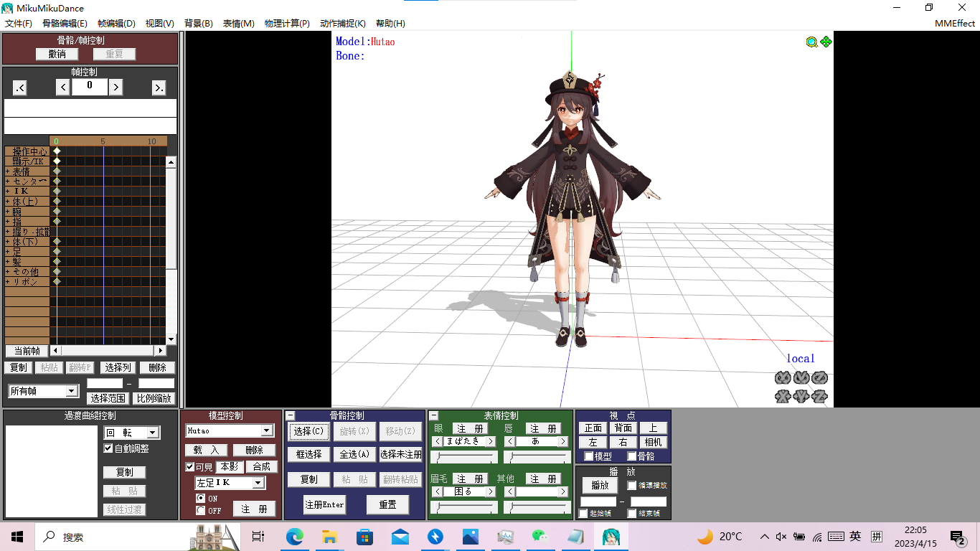Open the 表情(M) menu
980x551 pixels.
point(238,24)
